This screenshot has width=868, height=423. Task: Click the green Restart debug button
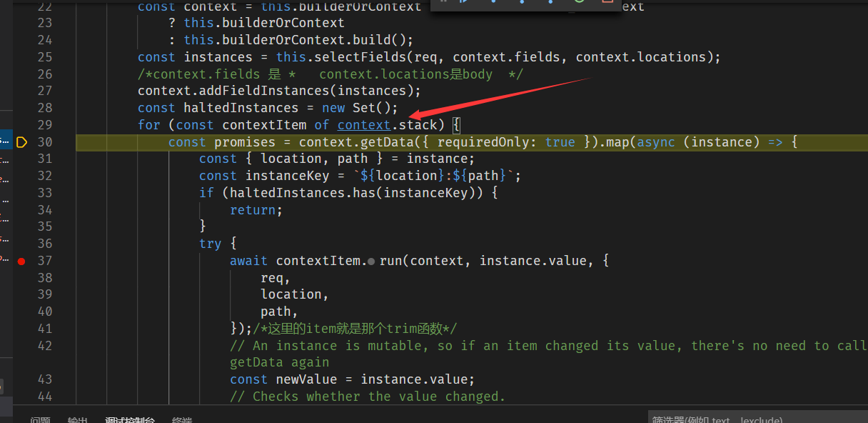pyautogui.click(x=578, y=1)
